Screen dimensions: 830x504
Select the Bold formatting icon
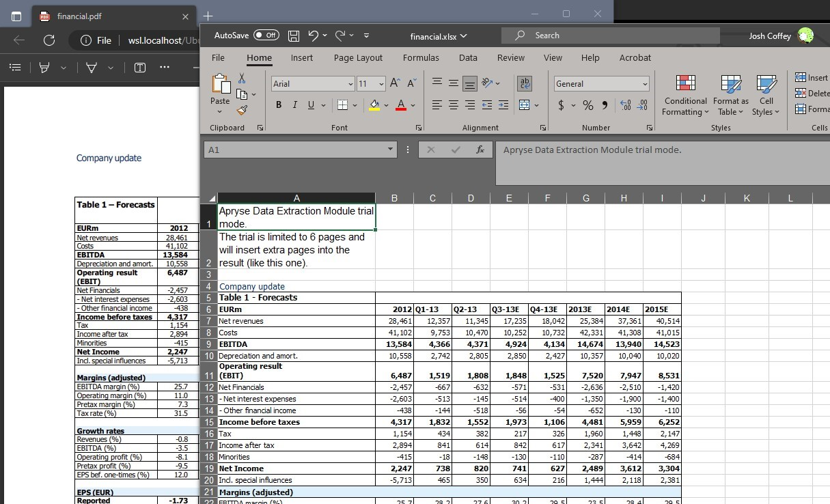278,105
